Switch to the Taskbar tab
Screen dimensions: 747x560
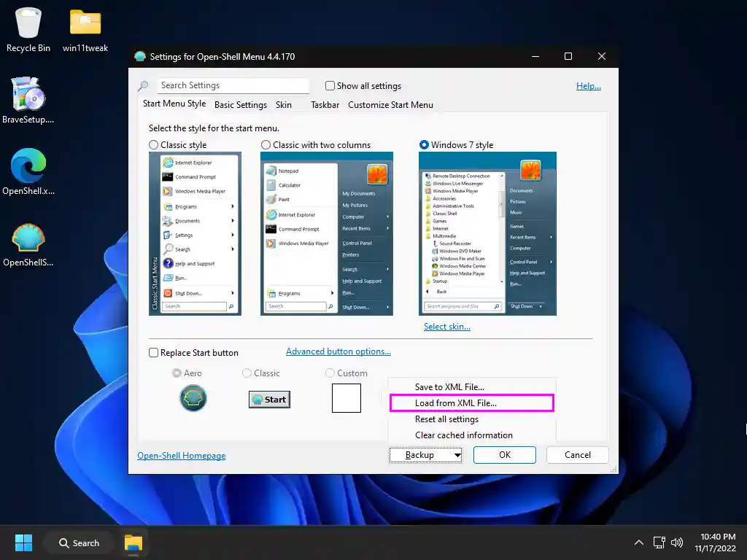click(325, 104)
